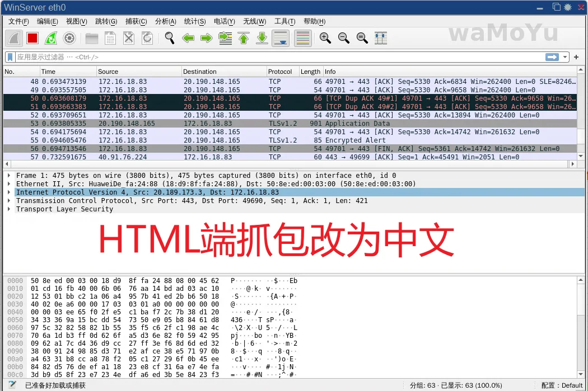Click the find packet magnifier icon
Image resolution: width=588 pixels, height=391 pixels.
pos(169,38)
